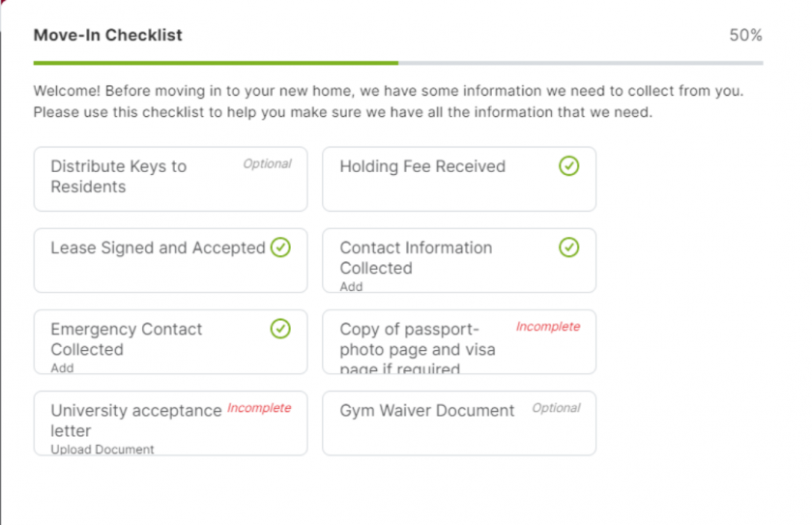Click the green checklist progress bar

[x=215, y=63]
